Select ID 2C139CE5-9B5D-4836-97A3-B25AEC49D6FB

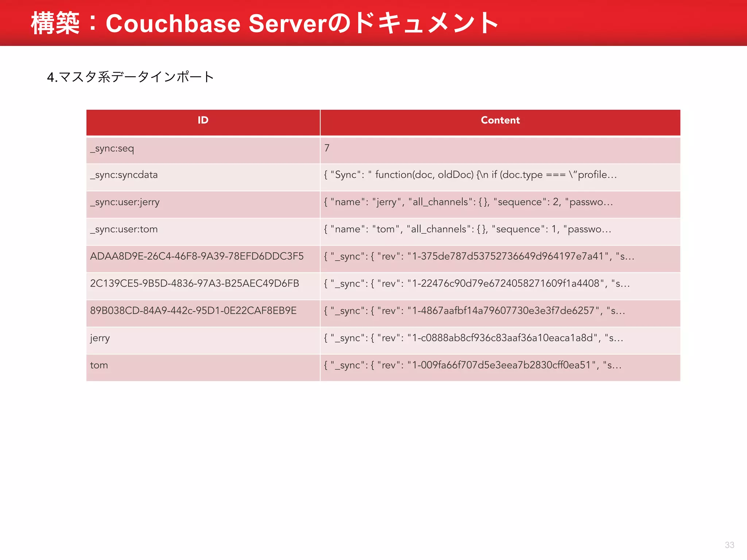point(203,286)
